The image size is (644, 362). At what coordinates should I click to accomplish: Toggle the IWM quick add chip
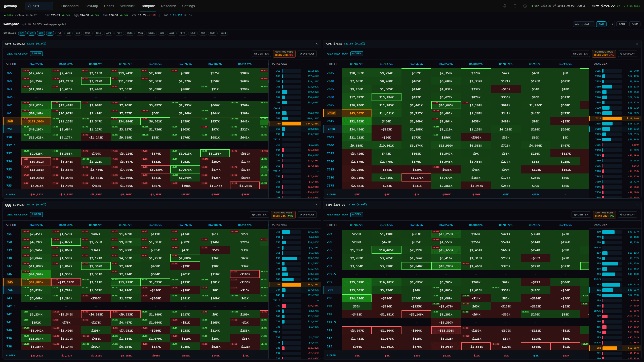(x=50, y=33)
